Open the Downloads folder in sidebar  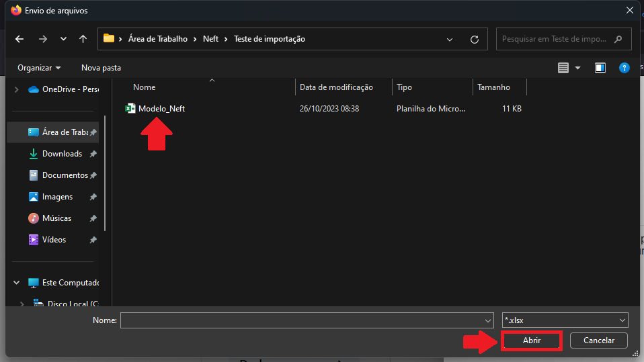62,154
